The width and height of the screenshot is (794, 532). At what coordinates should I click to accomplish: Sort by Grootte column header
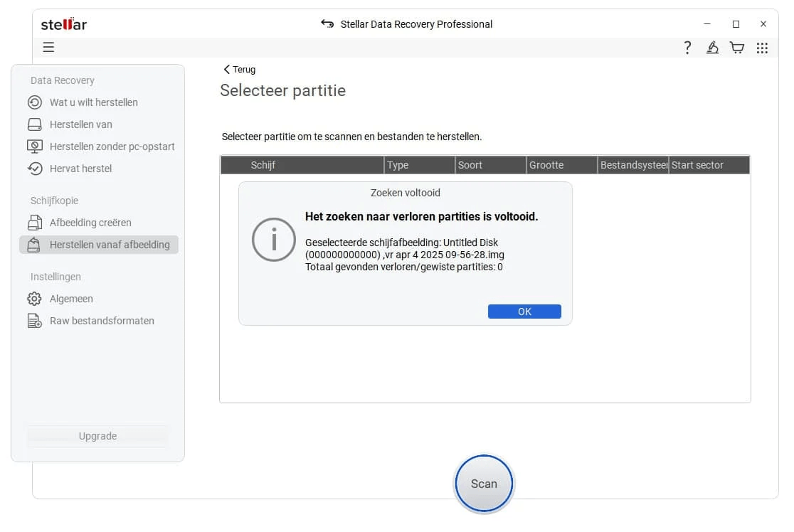(x=561, y=165)
